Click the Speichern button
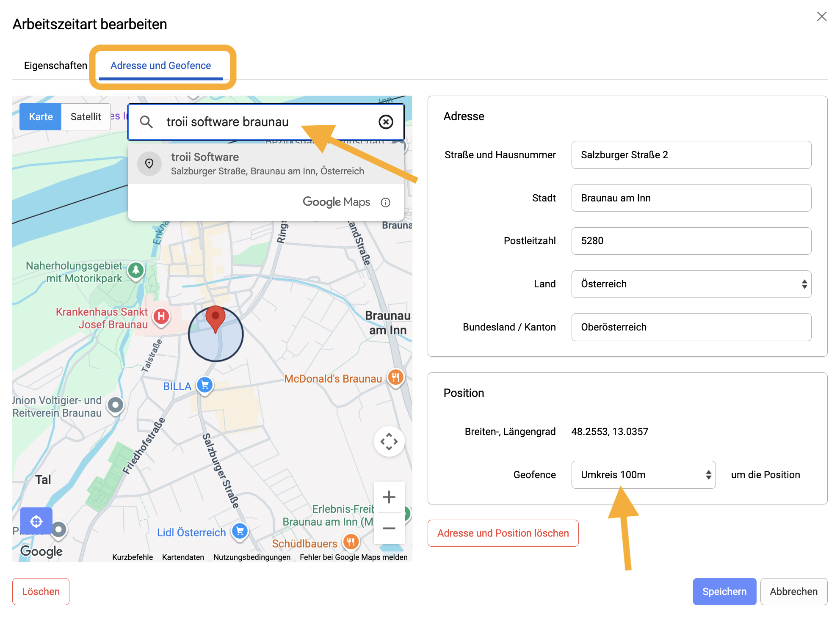Image resolution: width=840 pixels, height=617 pixels. (x=724, y=592)
